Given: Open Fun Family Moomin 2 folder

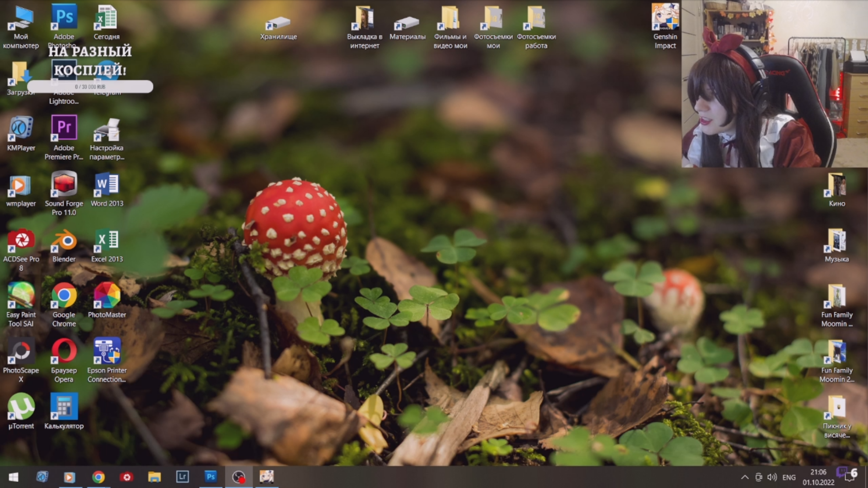Looking at the screenshot, I should 836,361.
